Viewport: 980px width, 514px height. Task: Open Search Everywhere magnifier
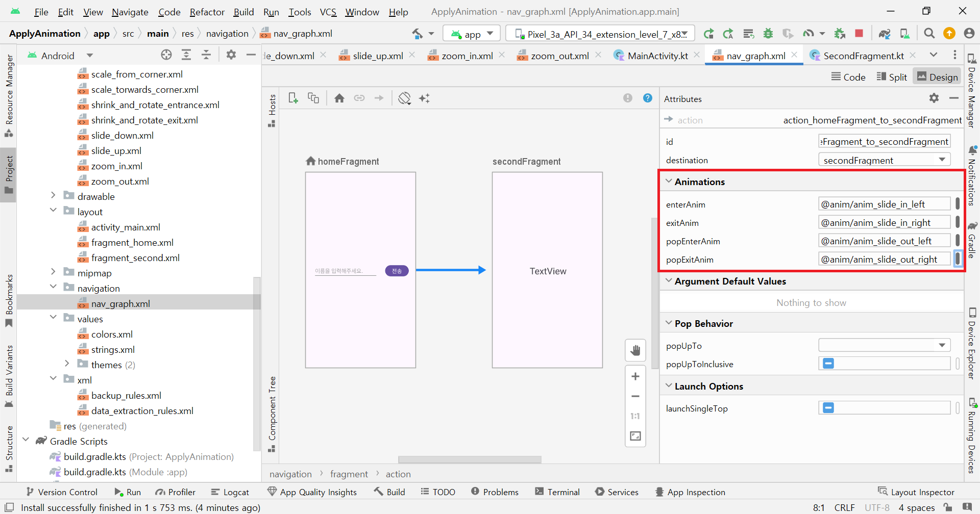(929, 33)
